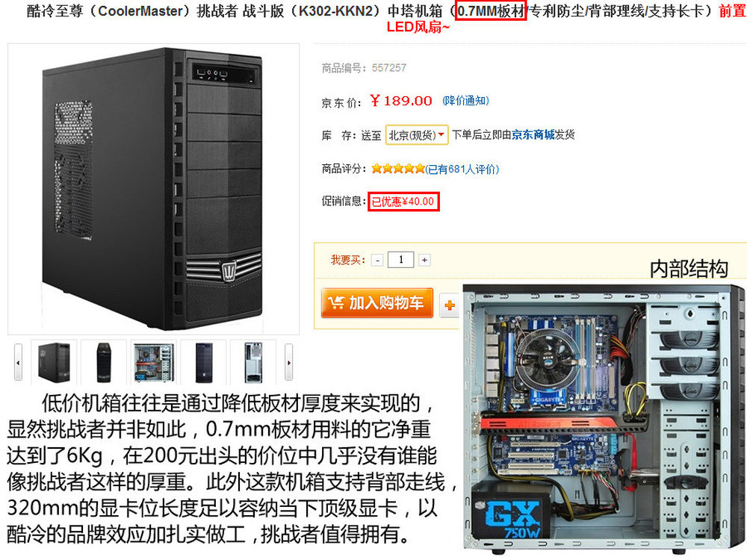Viewport: 747px width, 560px height.
Task: Click the 内部结构 interior photo
Action: [x=604, y=417]
